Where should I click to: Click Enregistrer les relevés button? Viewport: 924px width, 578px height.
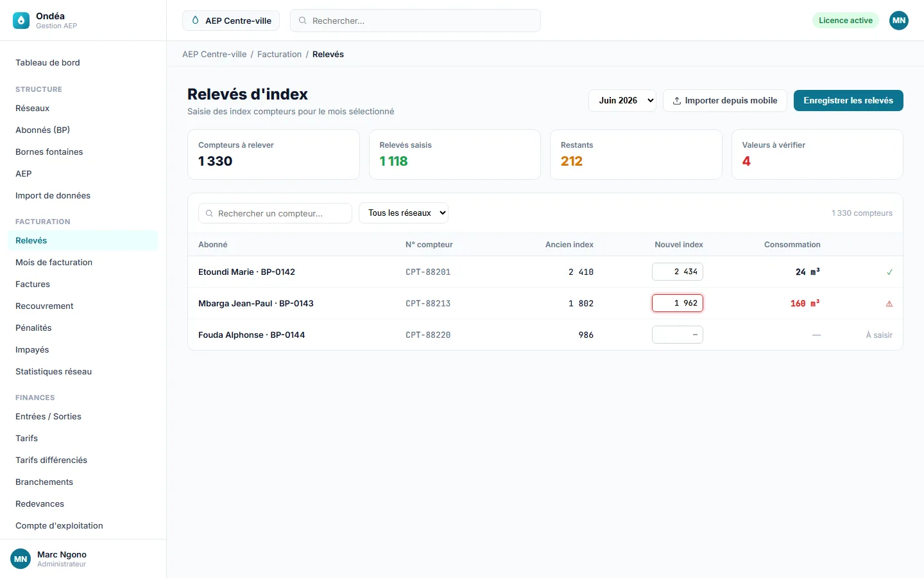pyautogui.click(x=848, y=100)
